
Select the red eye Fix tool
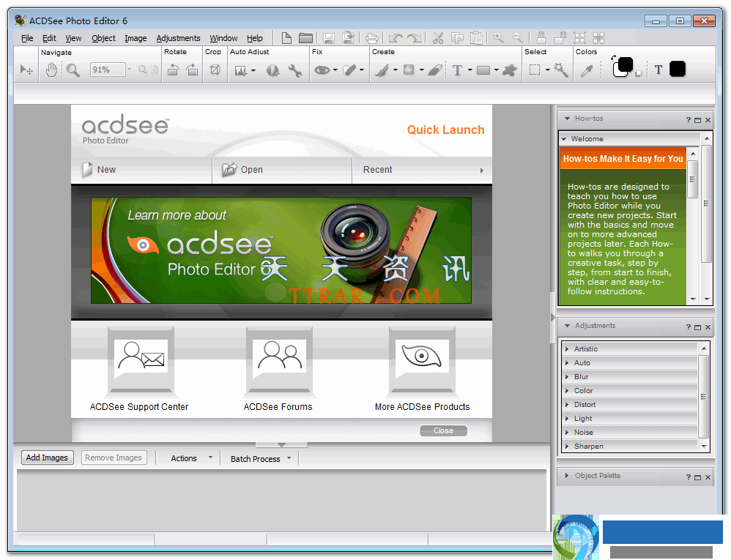click(x=322, y=70)
